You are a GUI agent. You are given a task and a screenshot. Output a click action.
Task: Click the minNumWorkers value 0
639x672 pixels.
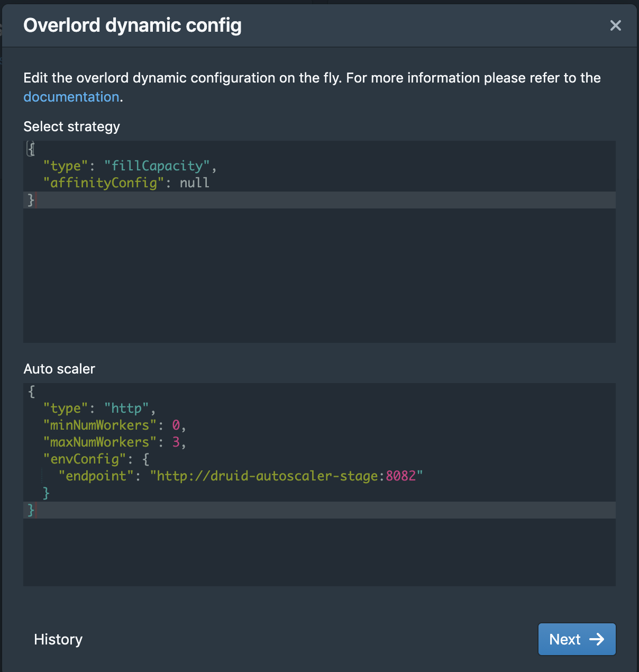pyautogui.click(x=176, y=425)
